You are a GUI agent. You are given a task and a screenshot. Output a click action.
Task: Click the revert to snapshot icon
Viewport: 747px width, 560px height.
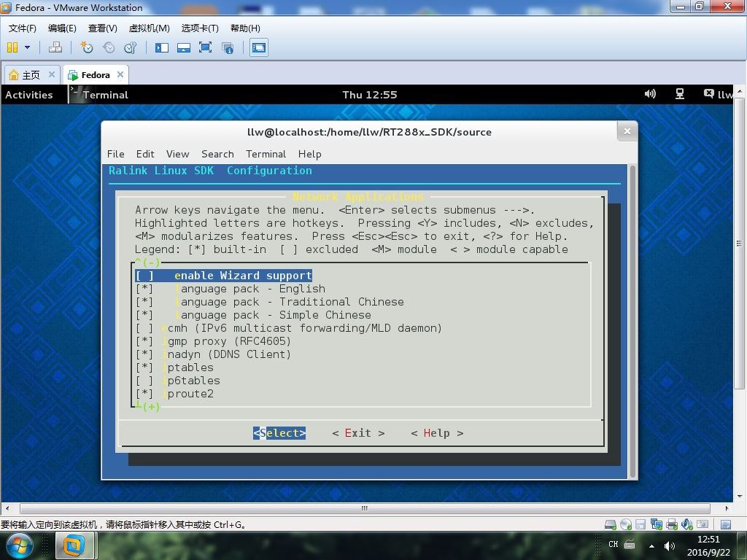(x=109, y=47)
